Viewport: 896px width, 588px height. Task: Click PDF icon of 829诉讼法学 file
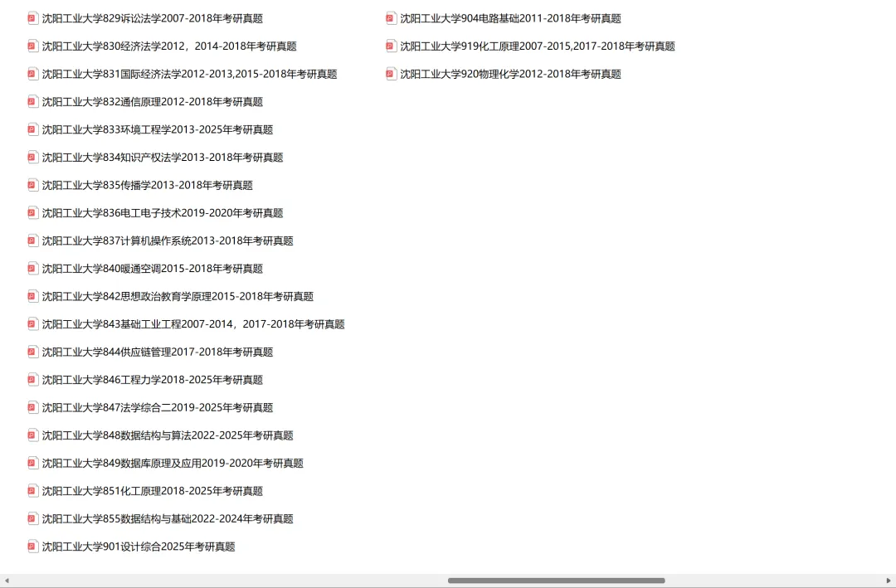tap(33, 18)
